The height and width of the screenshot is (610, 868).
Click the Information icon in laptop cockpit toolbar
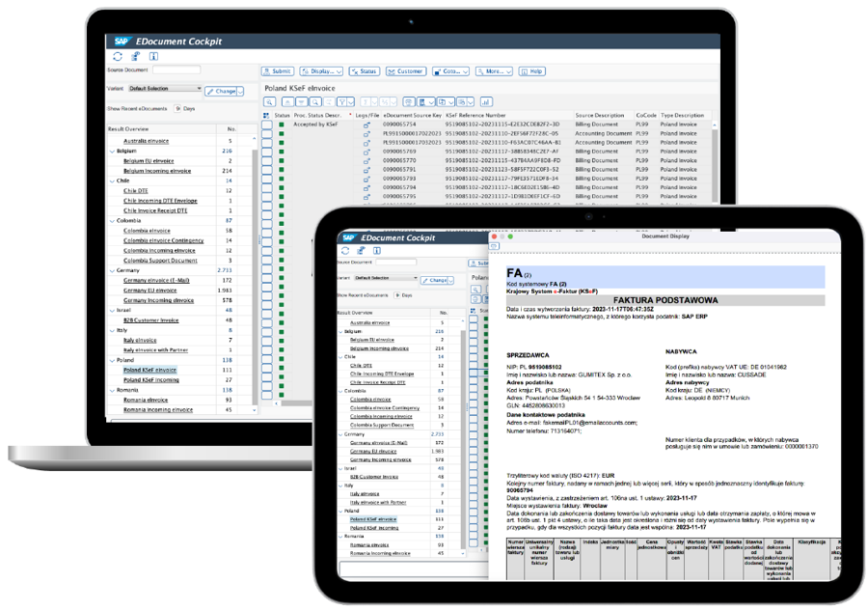(x=154, y=56)
